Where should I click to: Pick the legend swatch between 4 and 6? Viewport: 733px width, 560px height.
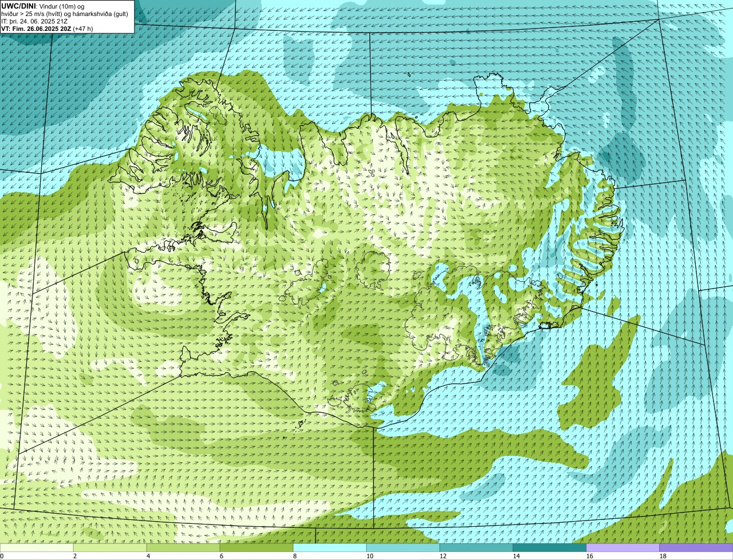[x=183, y=548]
